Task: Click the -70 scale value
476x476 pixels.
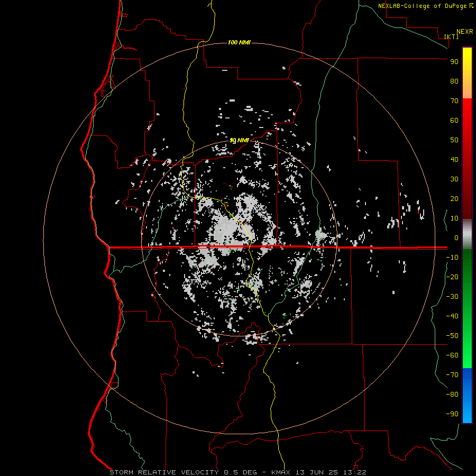Action: pos(452,375)
